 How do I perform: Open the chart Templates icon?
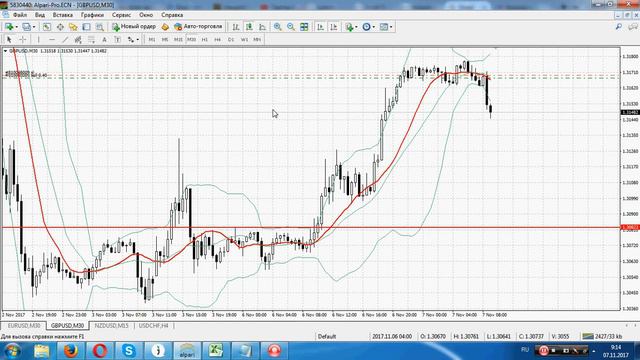click(384, 27)
